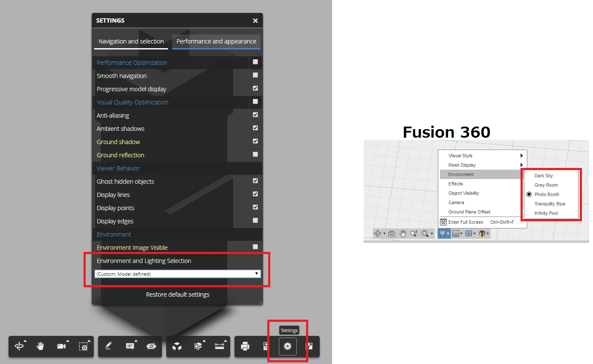Enable Smooth navigation checkbox
This screenshot has width=593, height=364.
pyautogui.click(x=255, y=75)
